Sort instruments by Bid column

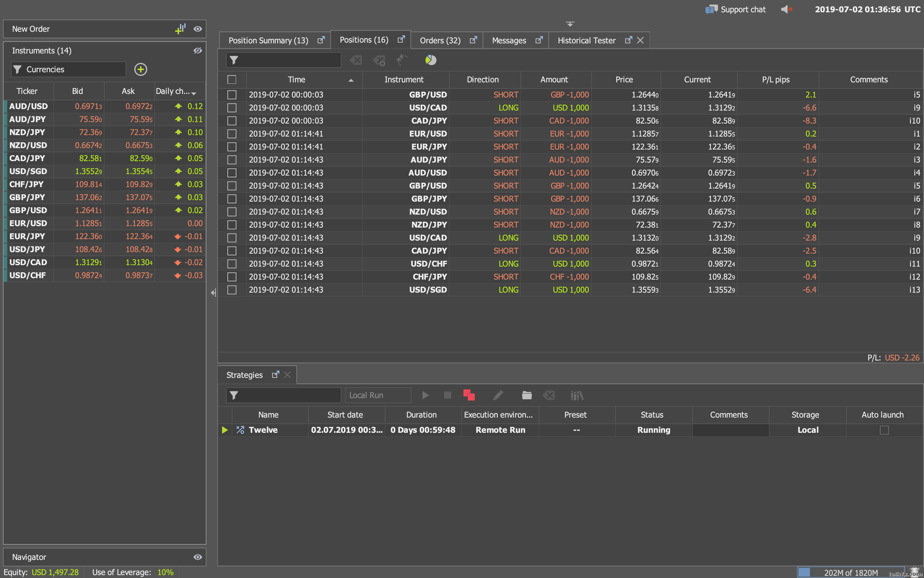pos(78,91)
